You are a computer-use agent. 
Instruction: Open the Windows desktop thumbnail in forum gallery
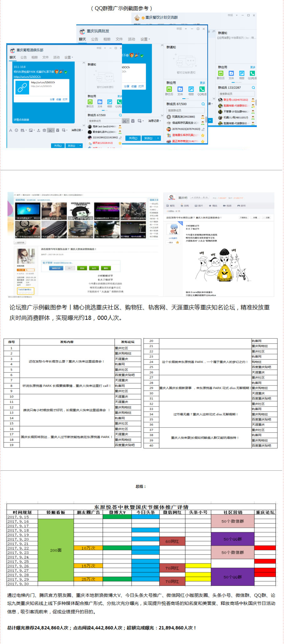click(x=28, y=211)
